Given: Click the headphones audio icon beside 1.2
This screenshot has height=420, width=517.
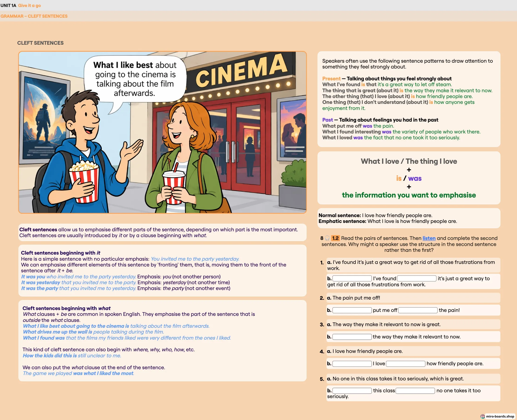Looking at the screenshot, I should tap(327, 238).
